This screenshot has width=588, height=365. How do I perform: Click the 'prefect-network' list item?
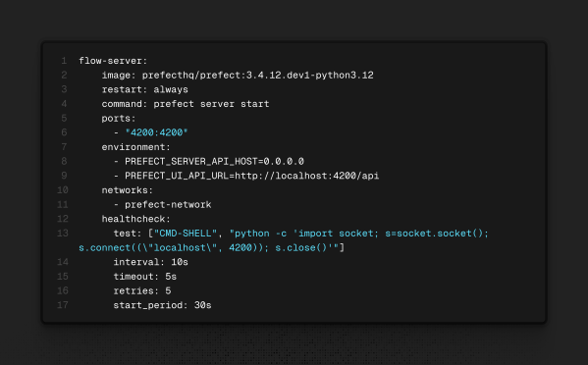(x=168, y=205)
